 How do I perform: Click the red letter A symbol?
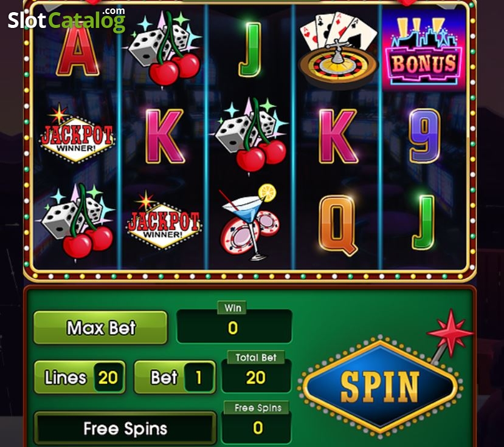point(77,51)
